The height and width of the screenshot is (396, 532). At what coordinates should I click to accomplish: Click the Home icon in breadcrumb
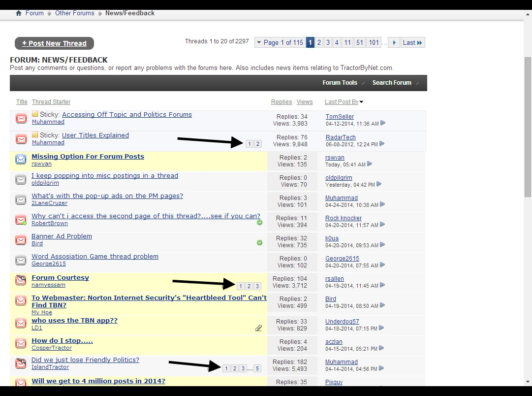coord(19,13)
